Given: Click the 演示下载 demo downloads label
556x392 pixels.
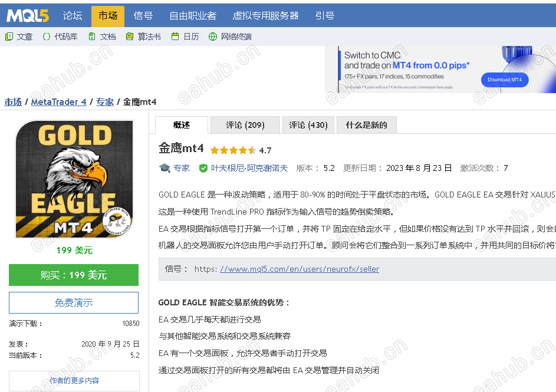Looking at the screenshot, I should coord(25,324).
